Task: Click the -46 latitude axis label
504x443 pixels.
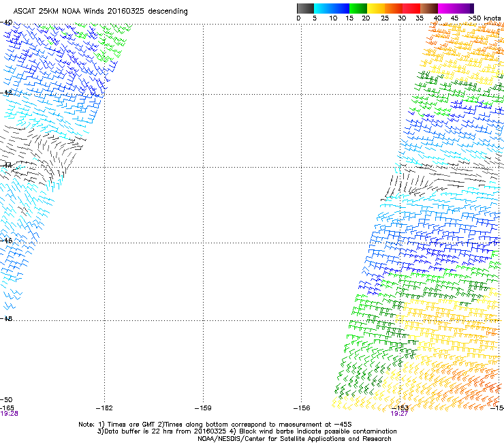Action: coord(6,241)
